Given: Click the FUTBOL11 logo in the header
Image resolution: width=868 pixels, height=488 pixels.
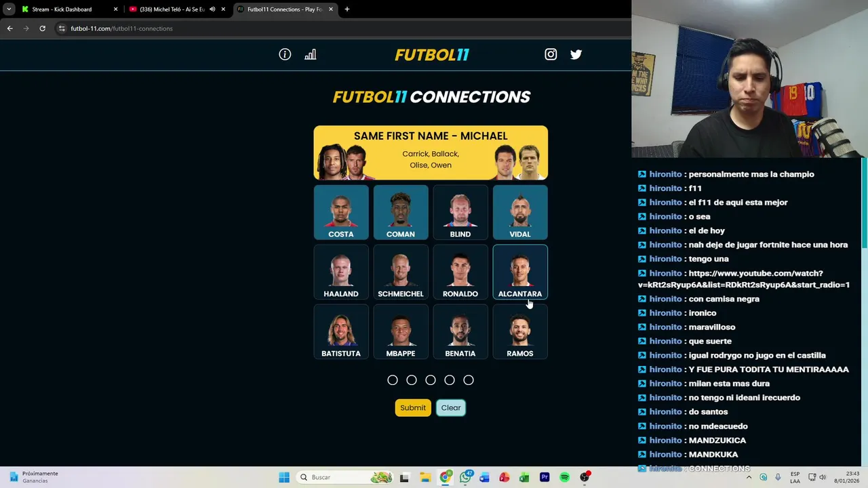Looking at the screenshot, I should (432, 55).
